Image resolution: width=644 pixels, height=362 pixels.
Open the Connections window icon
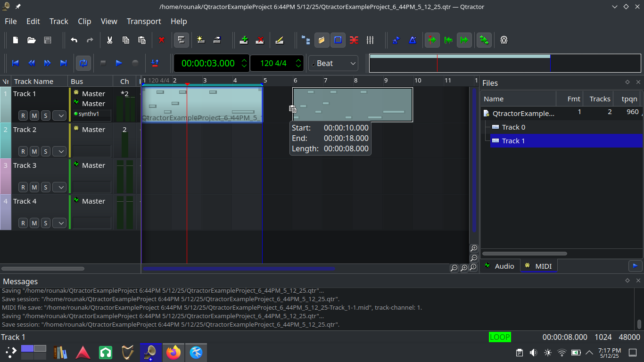(354, 40)
